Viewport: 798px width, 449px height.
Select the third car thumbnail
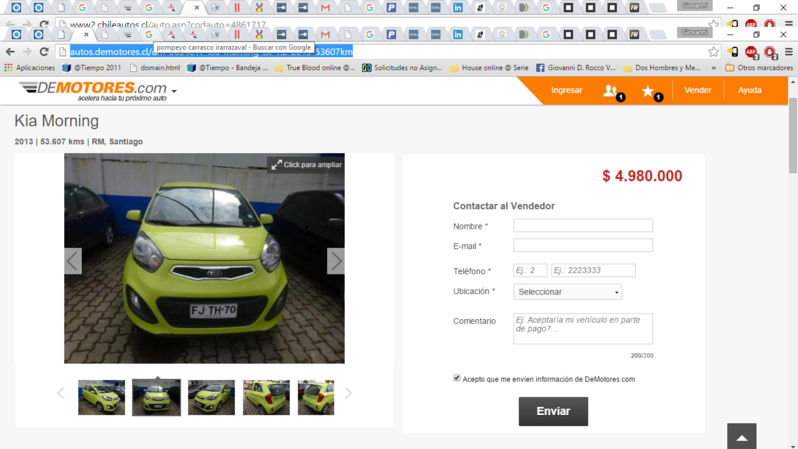click(x=211, y=397)
